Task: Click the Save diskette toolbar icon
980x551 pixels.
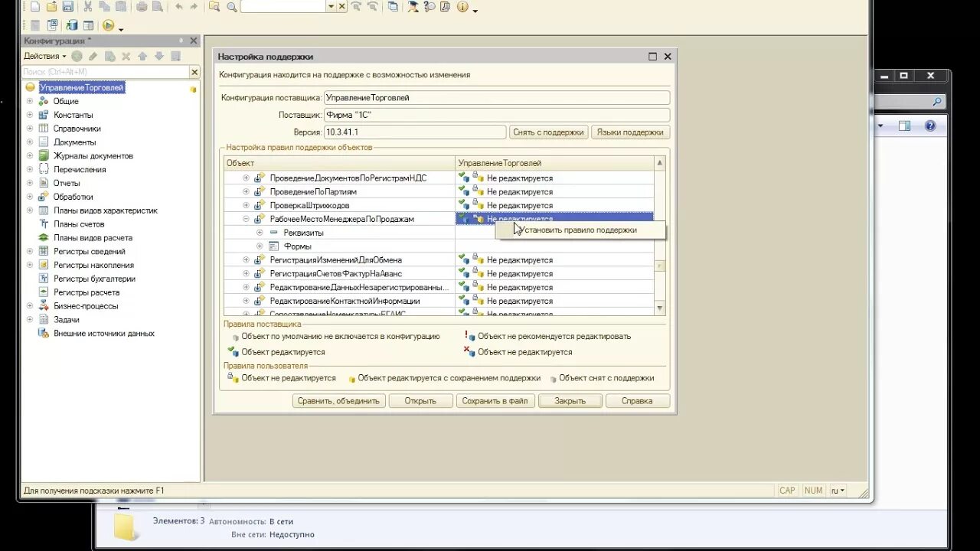Action: (67, 6)
